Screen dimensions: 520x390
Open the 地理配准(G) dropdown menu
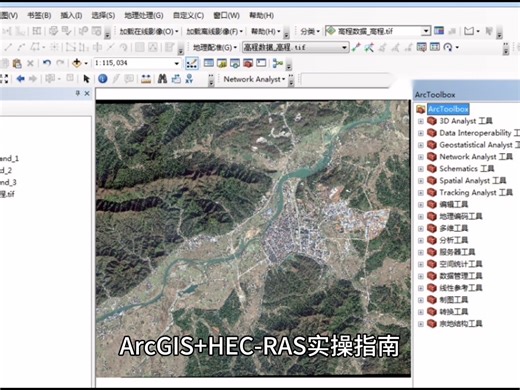[215, 47]
